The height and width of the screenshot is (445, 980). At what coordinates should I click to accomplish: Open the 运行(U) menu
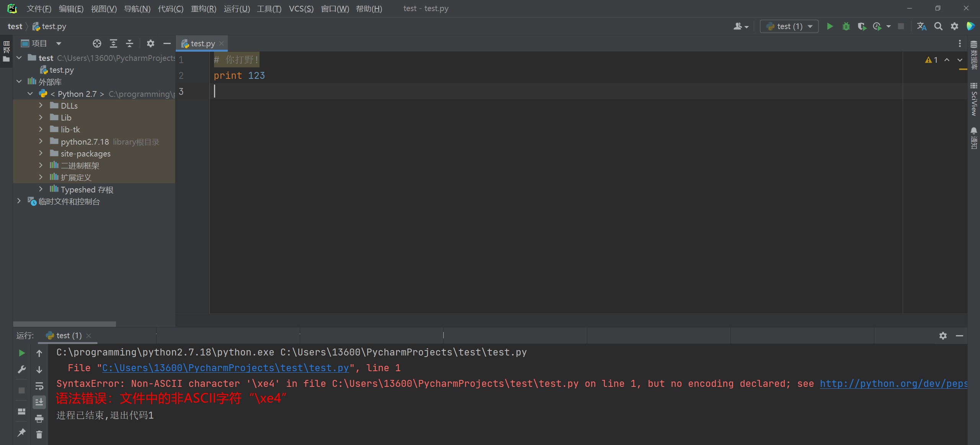[x=237, y=8]
